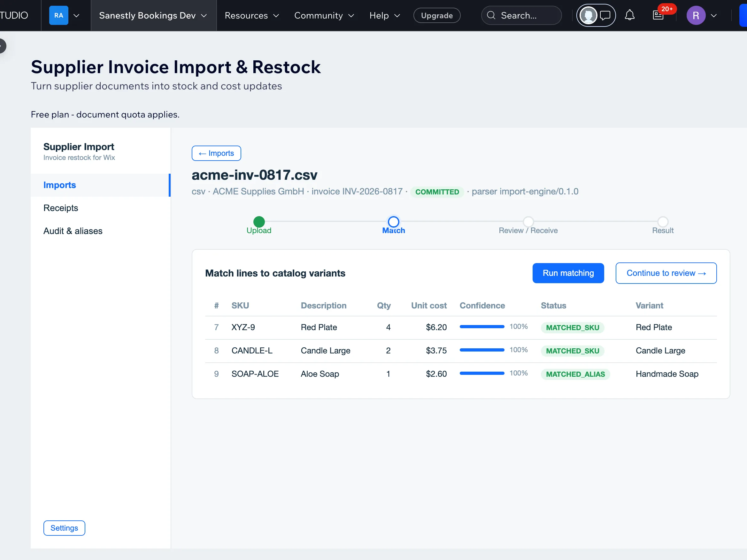Viewport: 747px width, 560px height.
Task: Open the chat bubble icon in the top bar
Action: 605,15
